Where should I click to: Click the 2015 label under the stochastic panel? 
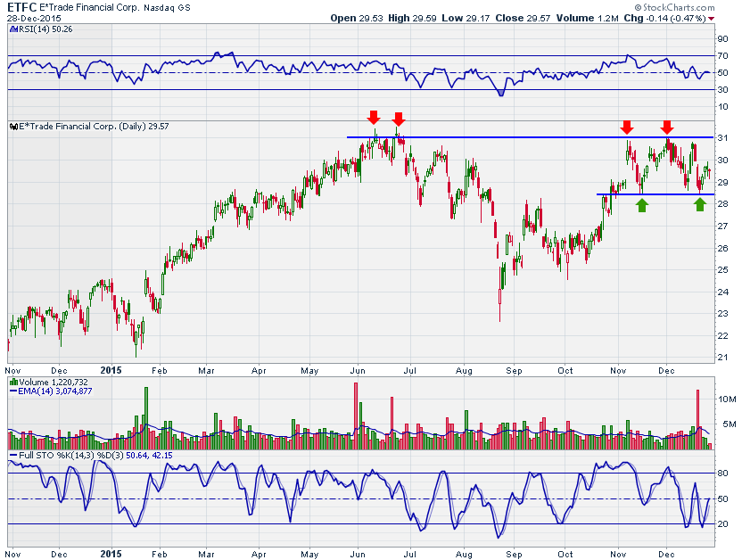point(111,554)
